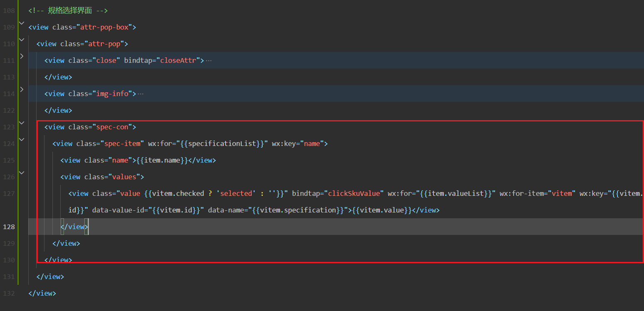Click line number 131 in the gutter
644x311 pixels.
click(9, 277)
